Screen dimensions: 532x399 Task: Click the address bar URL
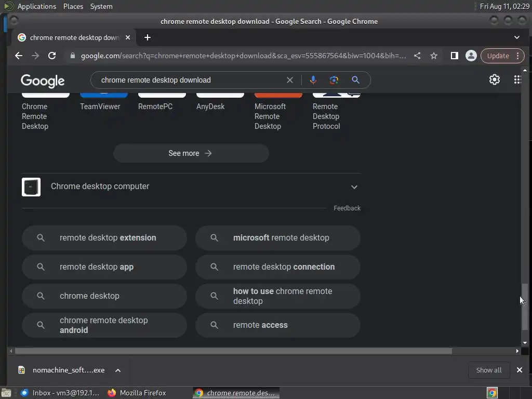(x=243, y=56)
